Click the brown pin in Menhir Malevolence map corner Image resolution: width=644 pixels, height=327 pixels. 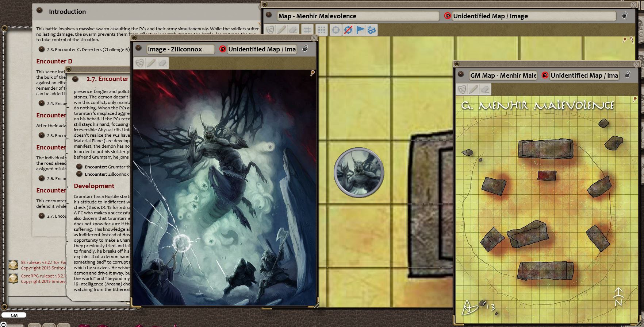click(x=625, y=40)
